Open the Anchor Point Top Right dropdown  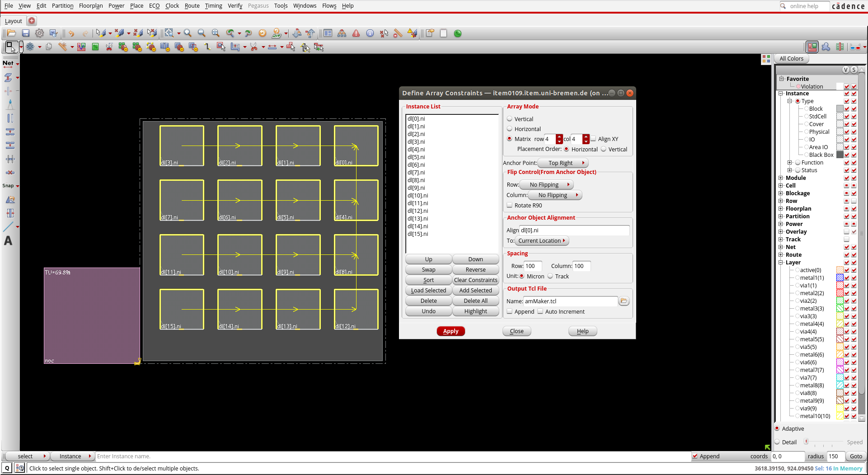point(563,163)
